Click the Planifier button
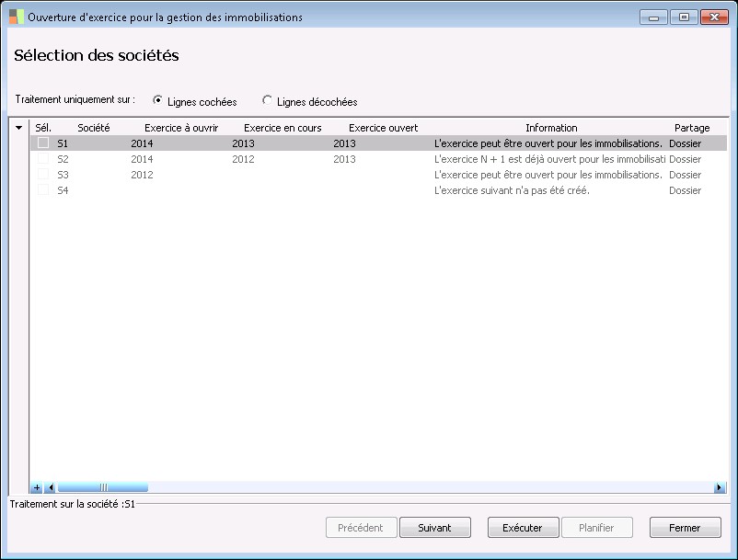 tap(596, 528)
